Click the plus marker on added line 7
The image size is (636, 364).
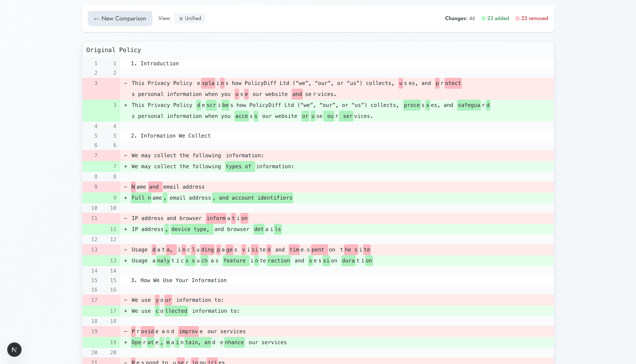pos(125,166)
